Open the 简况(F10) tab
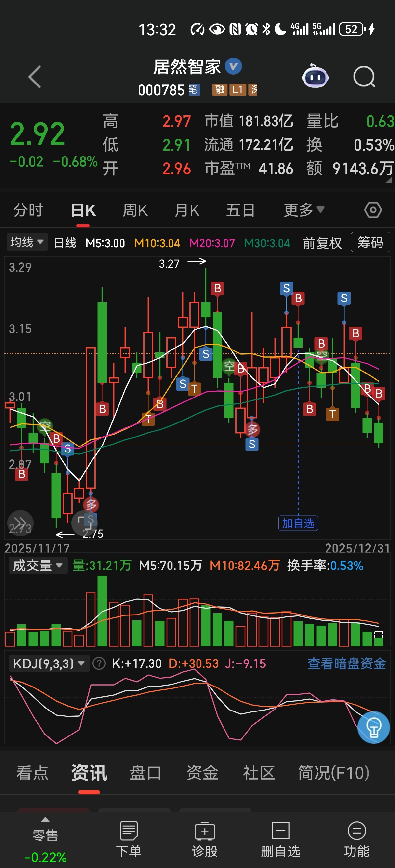 [333, 773]
